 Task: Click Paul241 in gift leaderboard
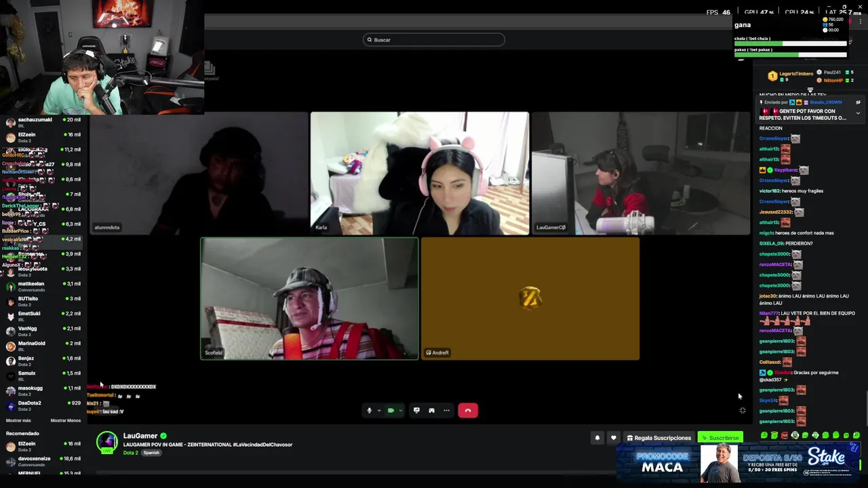tap(832, 73)
